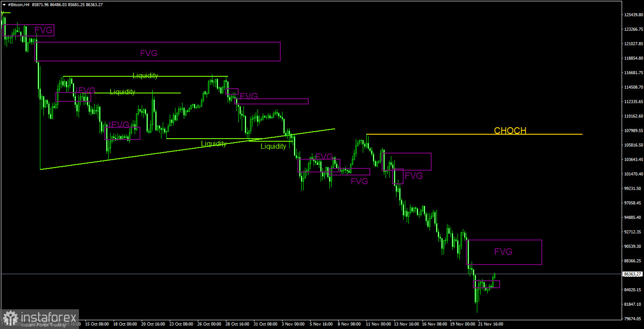
Task: Click the 16 Nov 08:00 time label
Action: click(x=434, y=324)
